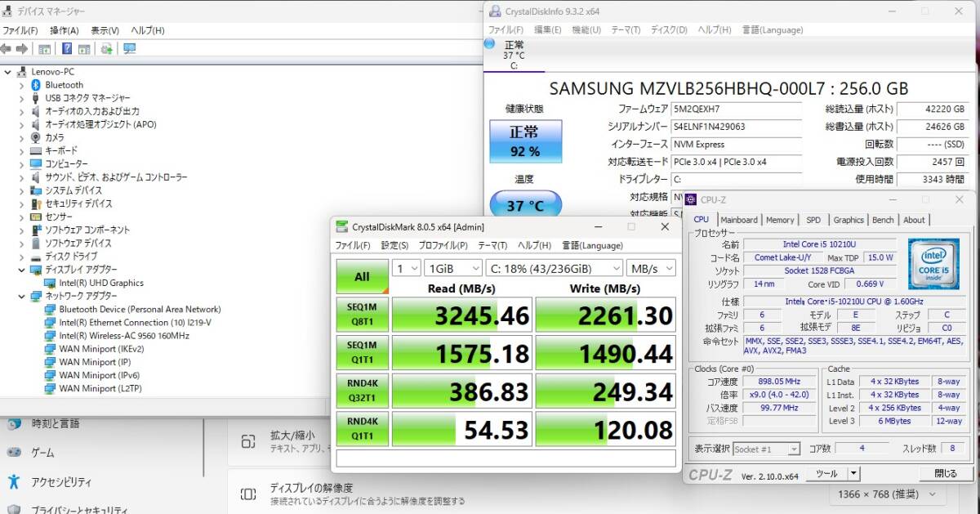980x514 pixels.
Task: Click blue health status orb in CrystalDiskInfo
Action: 489,42
